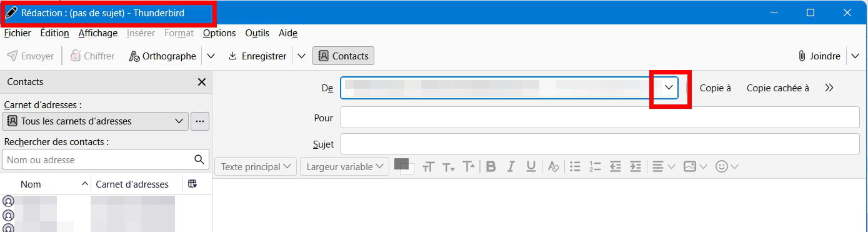Viewport: 868px width, 232px height.
Task: Toggle bold text formatting
Action: (x=491, y=166)
